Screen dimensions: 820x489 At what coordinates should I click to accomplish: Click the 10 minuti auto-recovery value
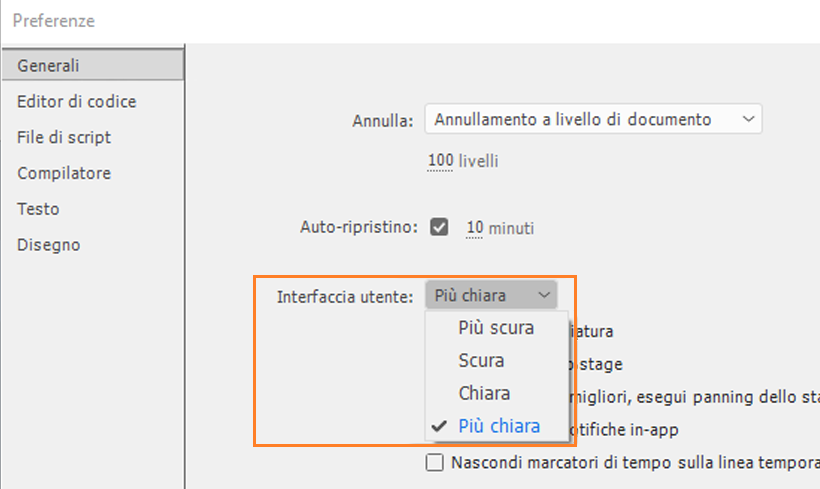click(x=475, y=229)
